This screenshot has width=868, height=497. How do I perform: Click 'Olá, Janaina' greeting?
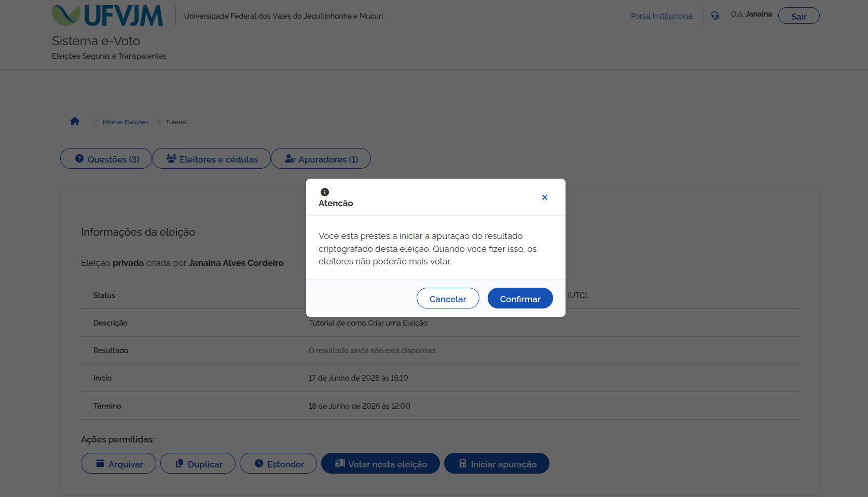pyautogui.click(x=751, y=14)
